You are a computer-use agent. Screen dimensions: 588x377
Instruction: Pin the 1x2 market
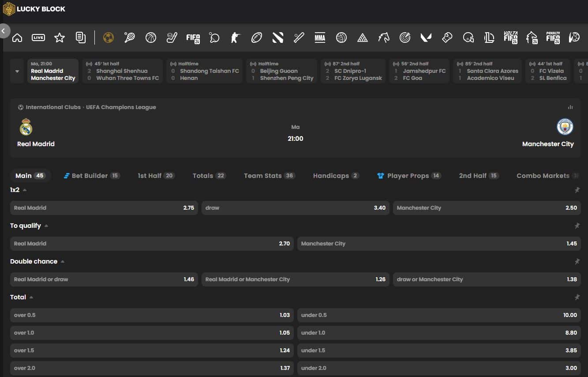(577, 190)
